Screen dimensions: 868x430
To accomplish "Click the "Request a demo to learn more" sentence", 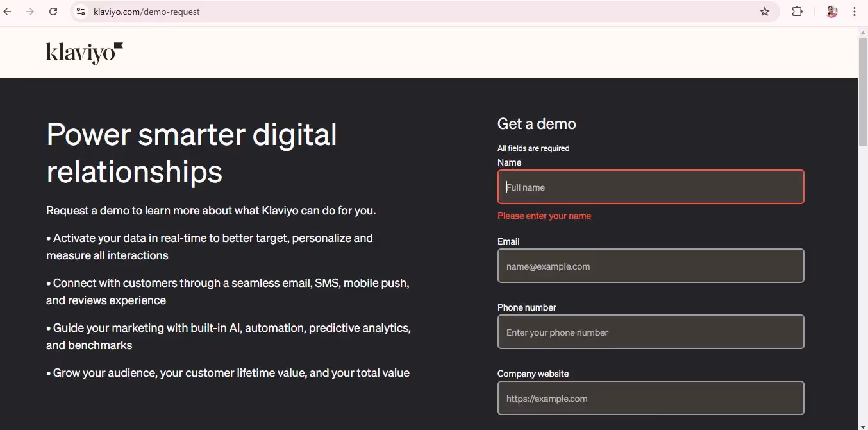I will click(211, 211).
